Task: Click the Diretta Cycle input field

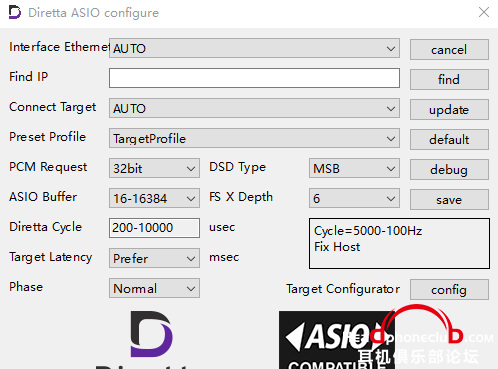Action: click(x=154, y=228)
